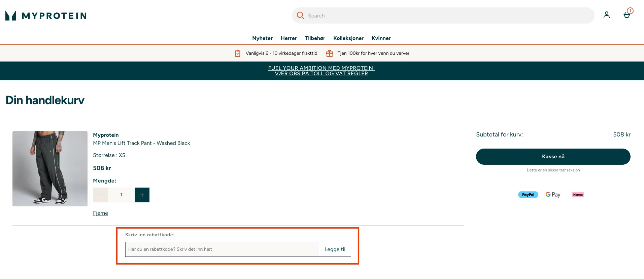Open the track pant product thumbnail

(50, 169)
